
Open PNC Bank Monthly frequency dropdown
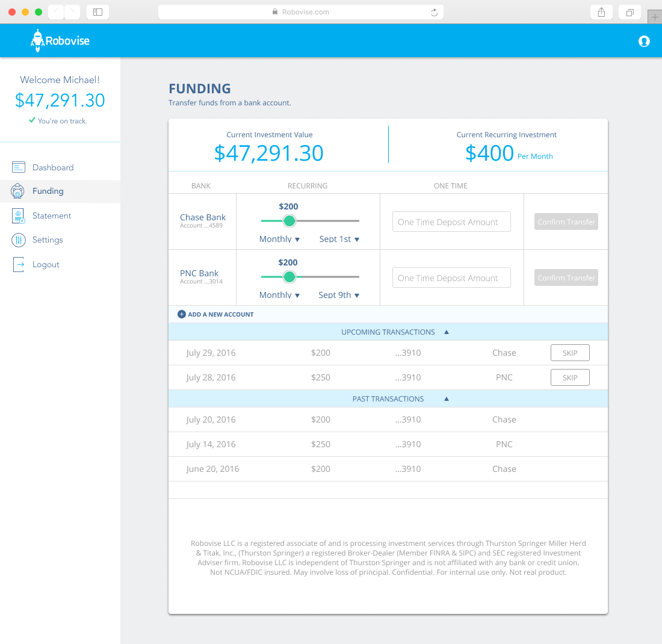point(279,295)
